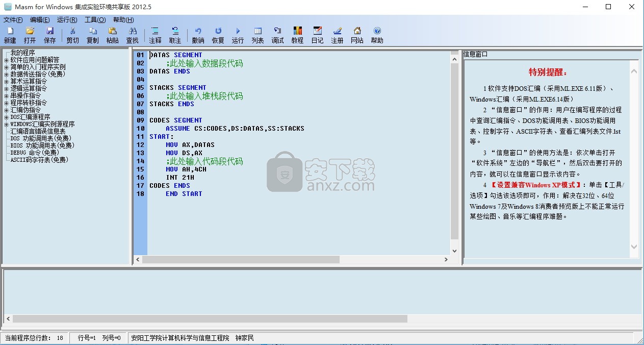Click MOV AX,DATAS code line
Image resolution: width=644 pixels, height=345 pixels.
[x=190, y=144]
